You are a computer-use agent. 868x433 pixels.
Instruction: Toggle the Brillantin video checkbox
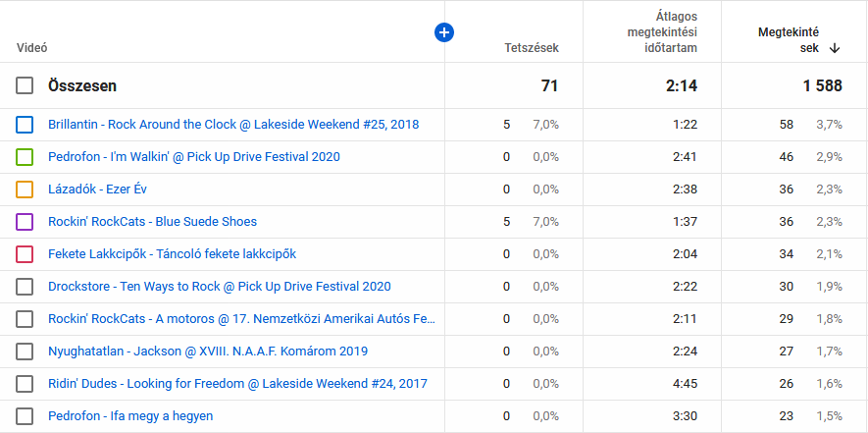coord(26,125)
